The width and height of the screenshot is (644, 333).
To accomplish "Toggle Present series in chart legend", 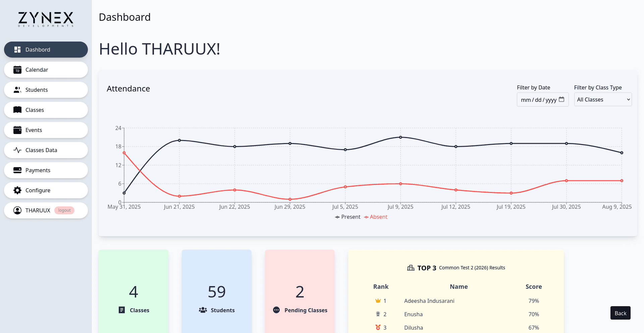I will click(347, 217).
